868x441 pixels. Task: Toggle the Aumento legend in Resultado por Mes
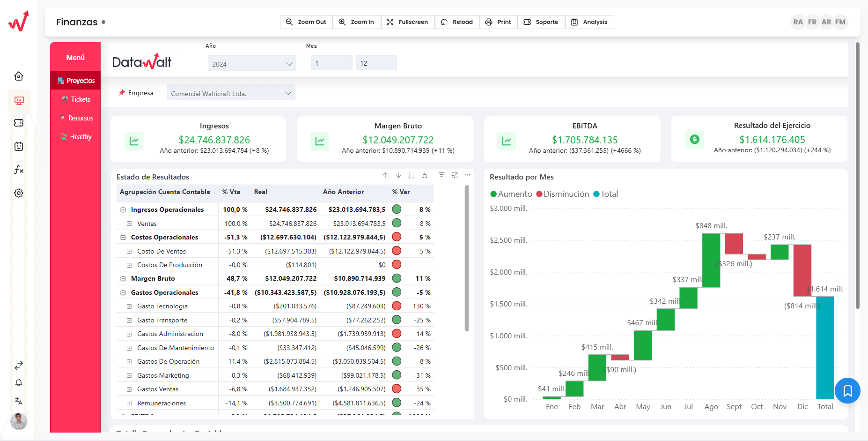(x=511, y=194)
